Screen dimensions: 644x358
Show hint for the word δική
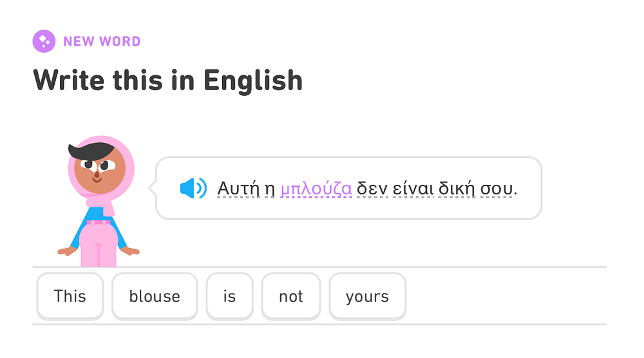click(x=457, y=189)
